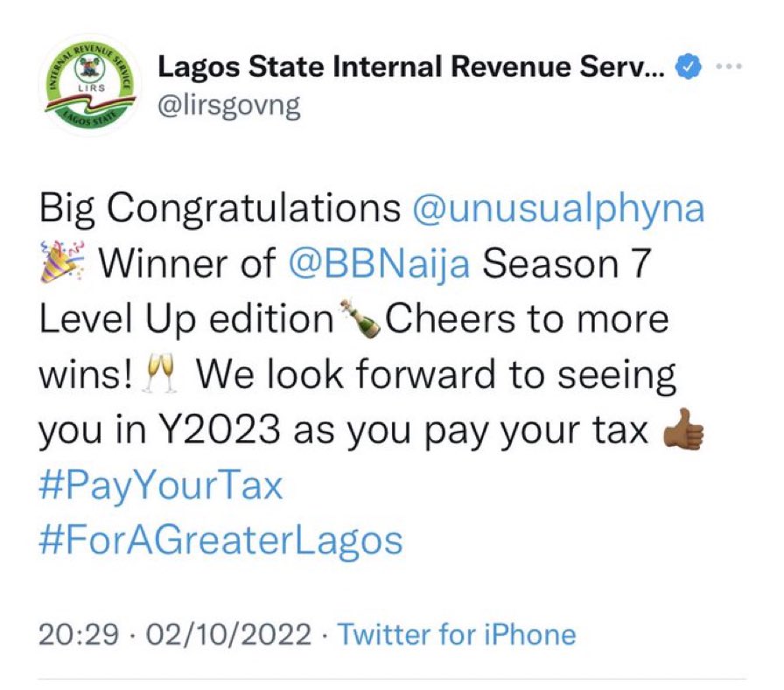Follow the #ForAGreaterLagos hashtag link

220,540
